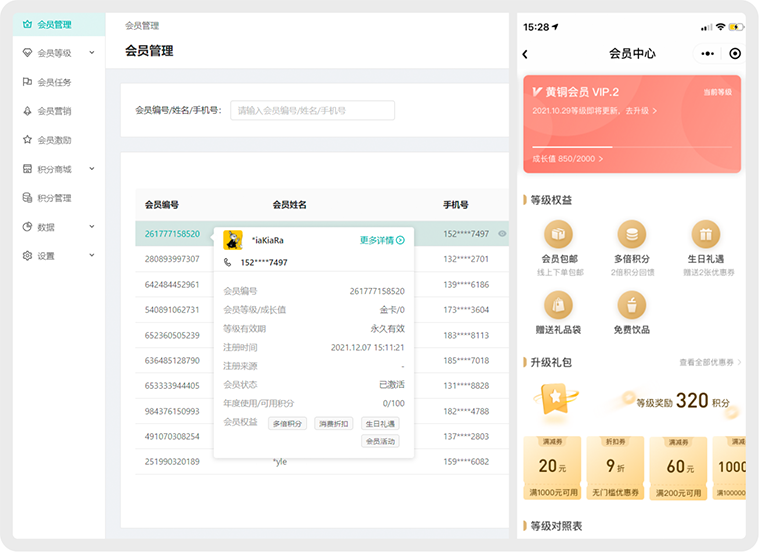
Task: Tap the 20元 满减券 coupon card
Action: click(553, 468)
